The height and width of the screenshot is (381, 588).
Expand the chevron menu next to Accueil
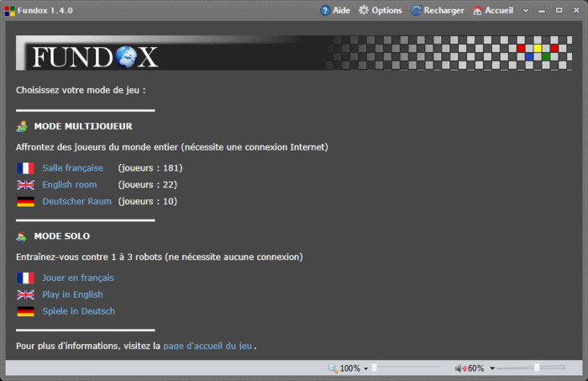click(x=526, y=10)
